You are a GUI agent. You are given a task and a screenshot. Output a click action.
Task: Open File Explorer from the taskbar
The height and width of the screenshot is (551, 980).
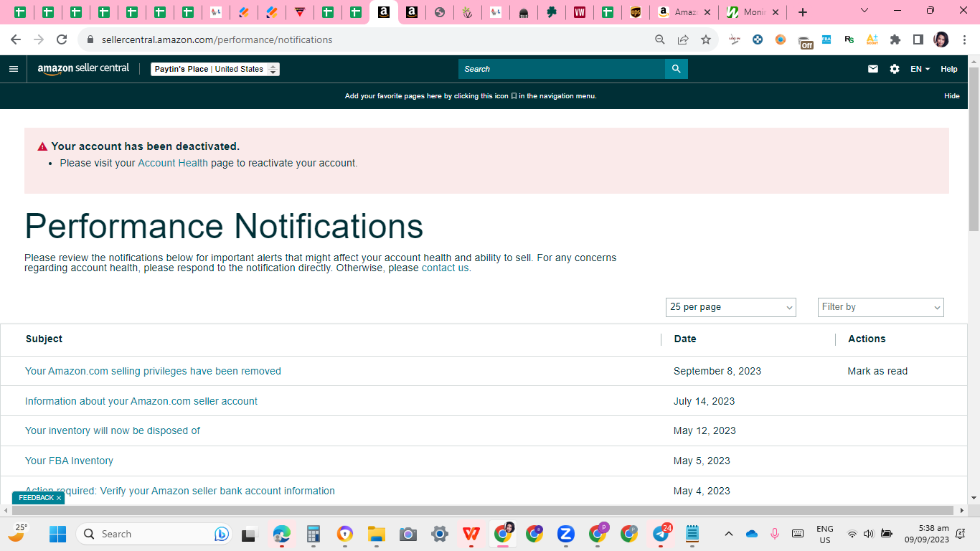[377, 534]
